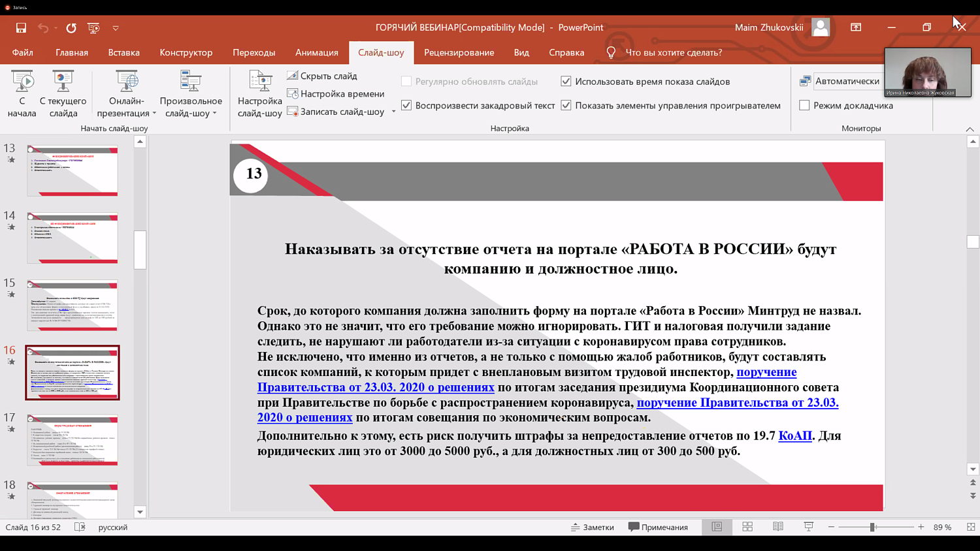The width and height of the screenshot is (980, 551).
Task: Click Hide Slide (Скрыть слайд)
Action: 322,76
